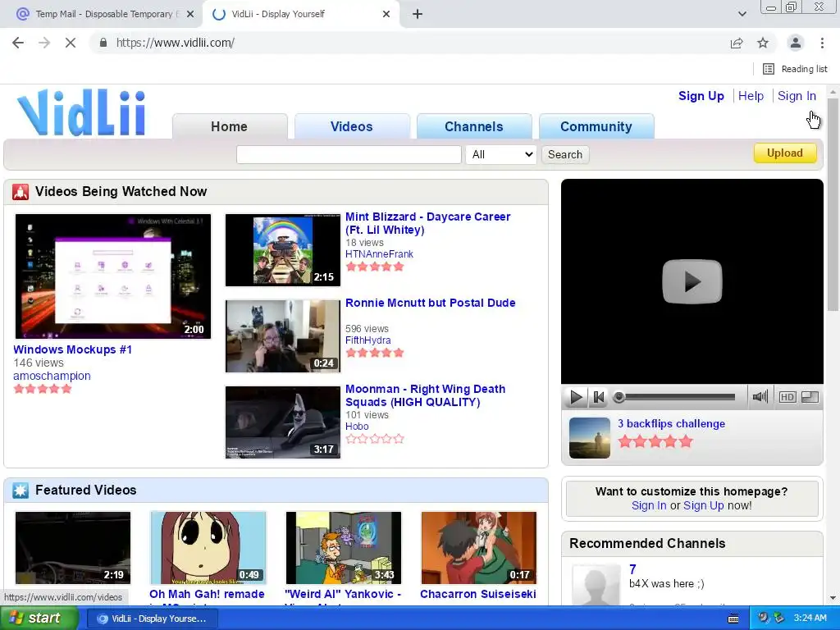Click the browser forward arrow
Screen dimensions: 840x630
[x=44, y=43]
